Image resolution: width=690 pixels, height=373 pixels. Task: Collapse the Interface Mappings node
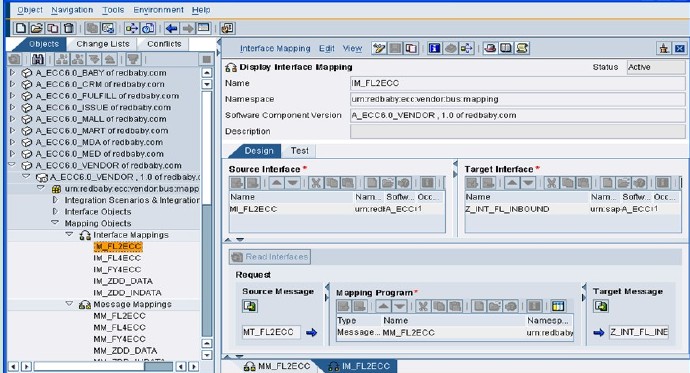coord(70,234)
